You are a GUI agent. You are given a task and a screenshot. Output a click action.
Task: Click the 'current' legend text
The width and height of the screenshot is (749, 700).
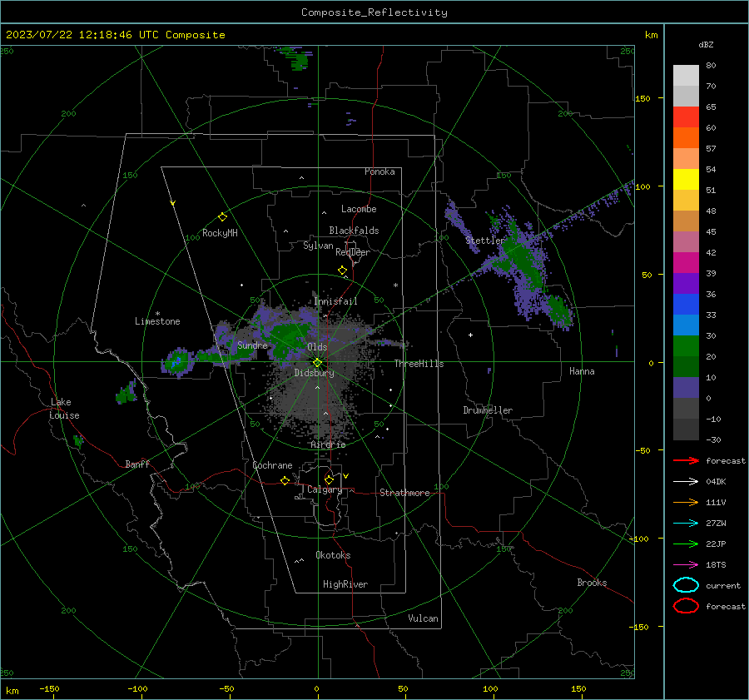pyautogui.click(x=723, y=585)
